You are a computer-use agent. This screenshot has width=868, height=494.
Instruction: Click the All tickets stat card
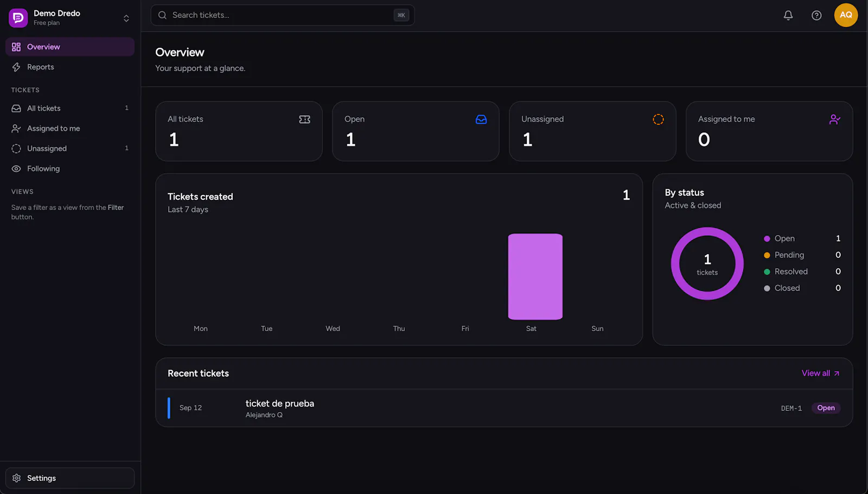[239, 131]
